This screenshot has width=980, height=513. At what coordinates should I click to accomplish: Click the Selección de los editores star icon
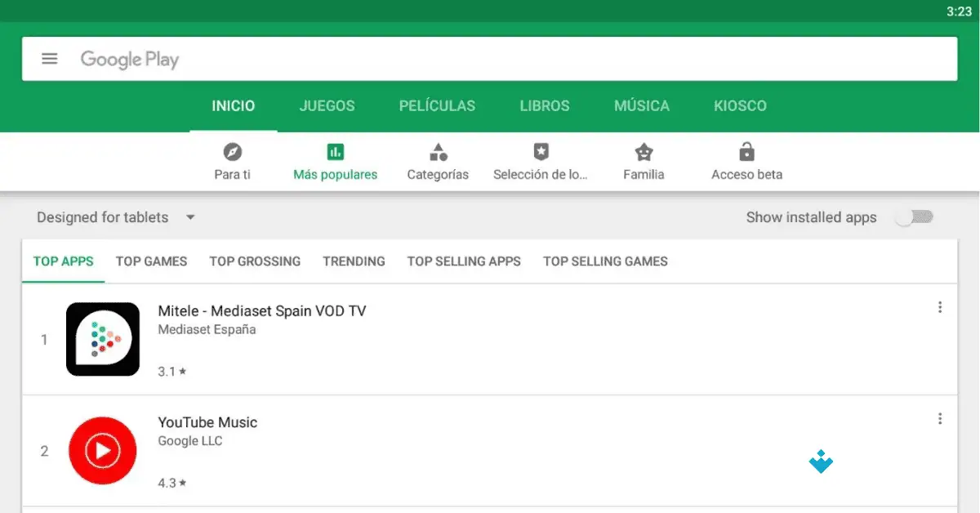541,152
